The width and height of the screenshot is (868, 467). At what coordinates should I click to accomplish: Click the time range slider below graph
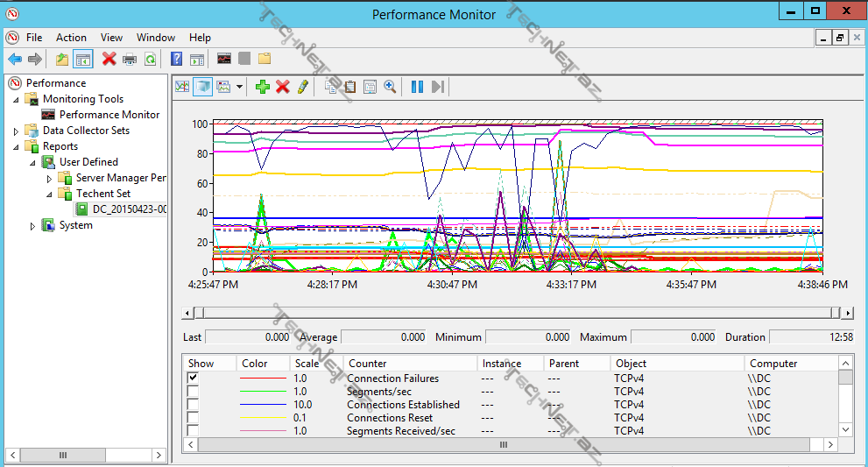click(x=517, y=313)
